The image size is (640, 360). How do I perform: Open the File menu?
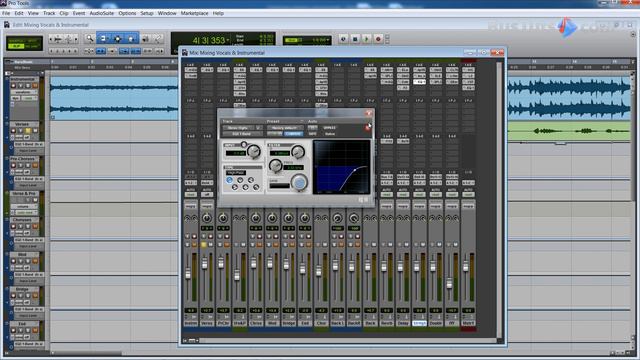point(6,13)
